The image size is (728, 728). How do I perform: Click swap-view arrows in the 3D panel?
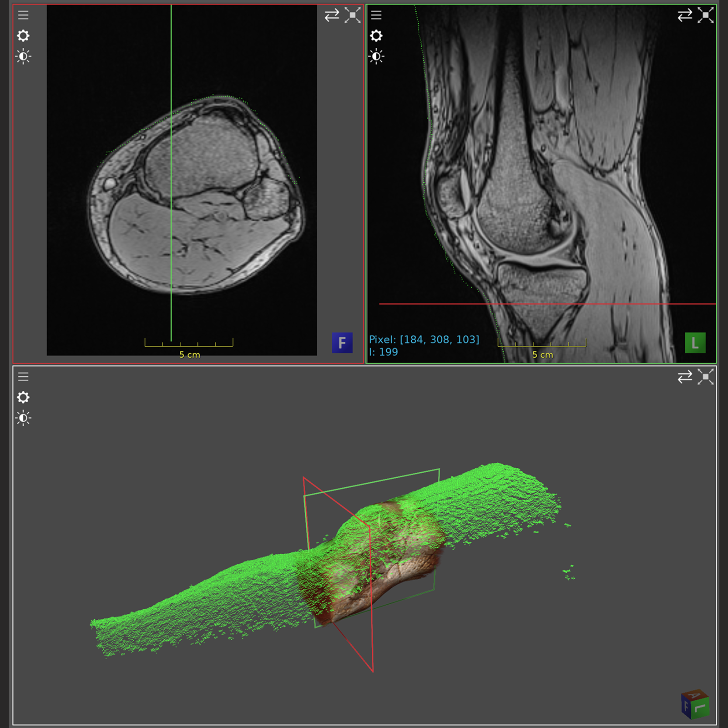[x=685, y=377]
